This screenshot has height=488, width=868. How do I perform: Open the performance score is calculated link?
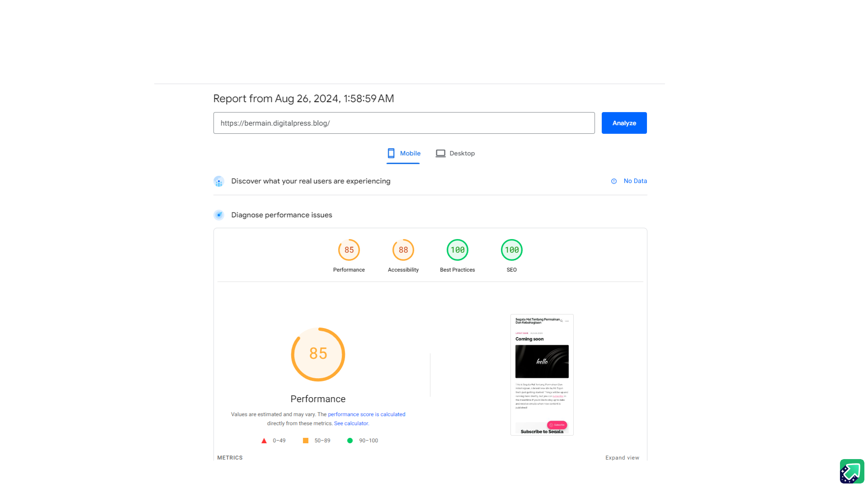[366, 414]
